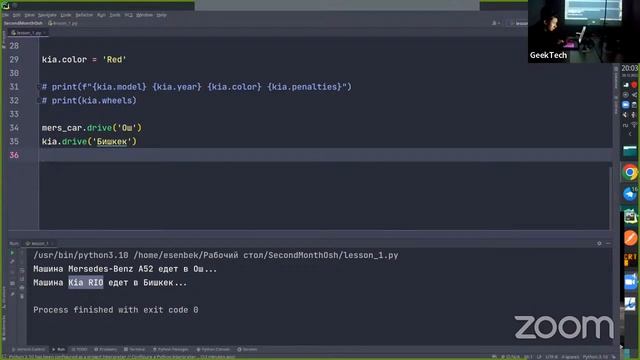This screenshot has height=360, width=640.
Task: Open the Python Console tool window
Action: pos(213,349)
